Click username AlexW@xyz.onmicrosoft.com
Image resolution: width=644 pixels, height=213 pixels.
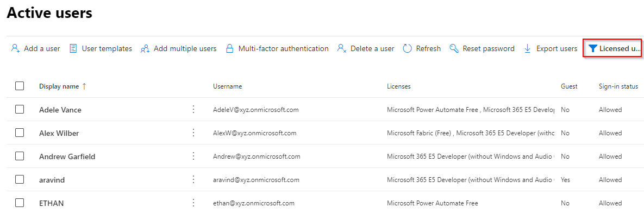(x=255, y=133)
